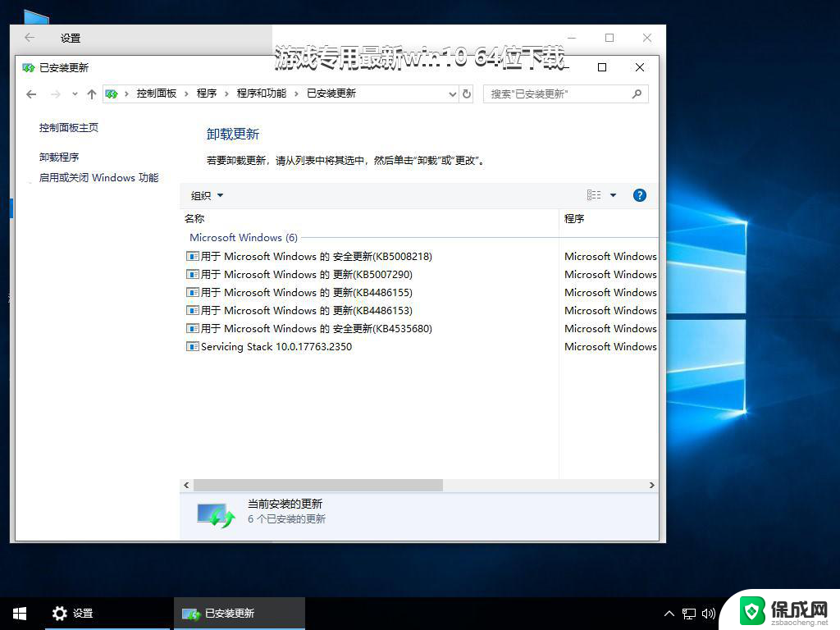This screenshot has width=840, height=630.
Task: Click the horizontal scrollbar thumb
Action: click(x=318, y=486)
